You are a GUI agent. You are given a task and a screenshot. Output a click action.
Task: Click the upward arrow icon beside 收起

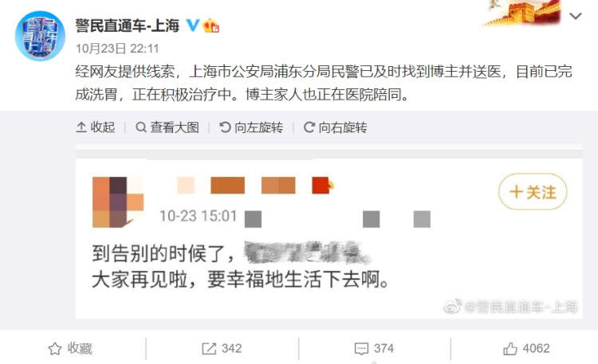81,127
